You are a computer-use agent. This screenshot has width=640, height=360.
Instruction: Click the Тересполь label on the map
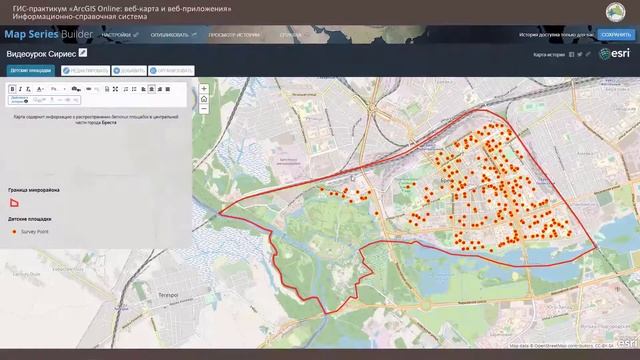168,295
